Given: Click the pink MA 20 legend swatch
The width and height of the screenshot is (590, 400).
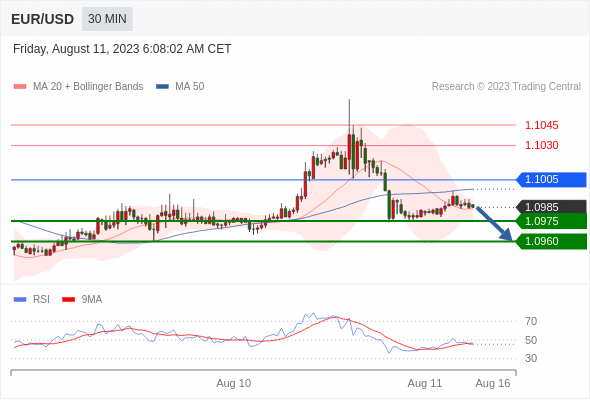Looking at the screenshot, I should [20, 87].
